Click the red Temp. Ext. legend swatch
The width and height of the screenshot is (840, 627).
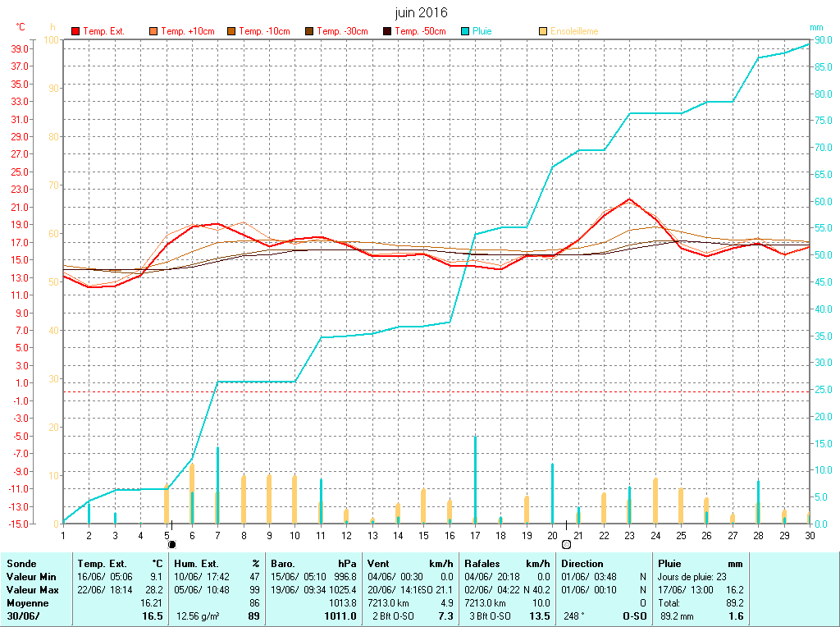76,31
